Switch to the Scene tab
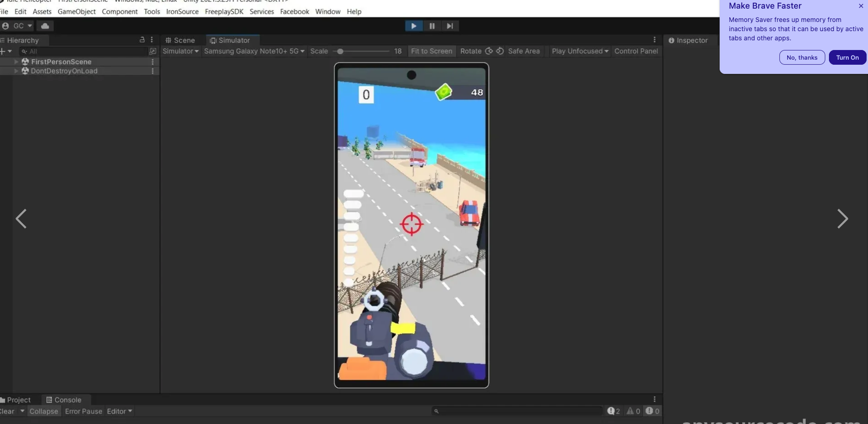Image resolution: width=868 pixels, height=424 pixels. click(x=180, y=40)
